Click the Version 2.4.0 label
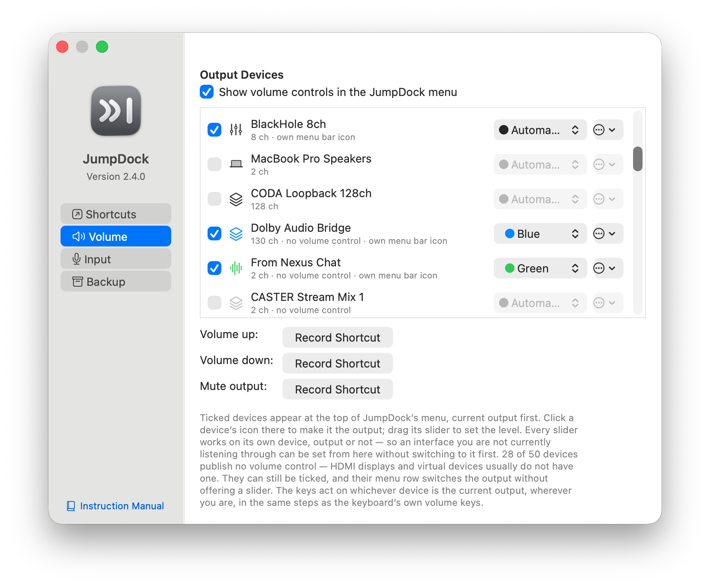Viewport: 710px width, 588px height. pos(116,176)
